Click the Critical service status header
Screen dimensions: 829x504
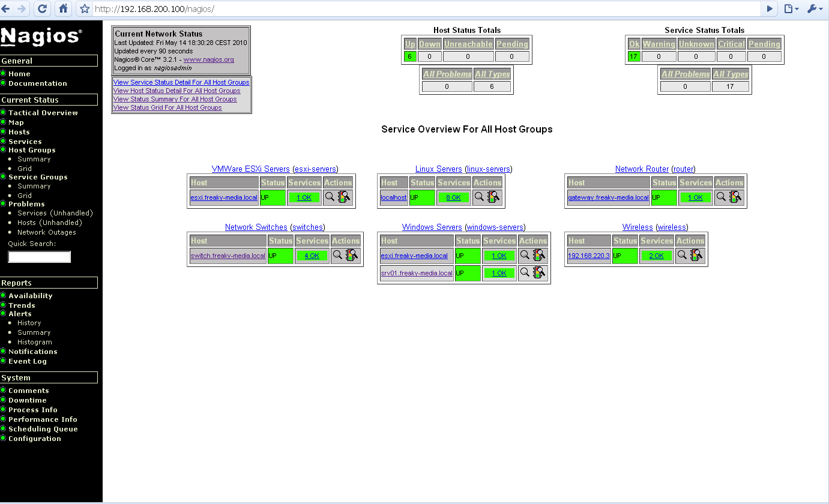coord(731,44)
